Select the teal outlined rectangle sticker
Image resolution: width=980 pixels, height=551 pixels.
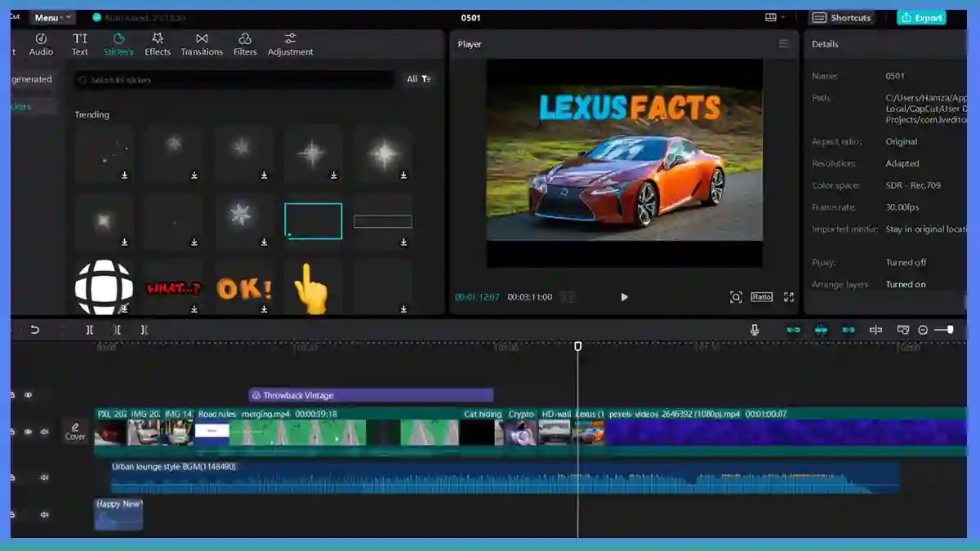tap(313, 221)
